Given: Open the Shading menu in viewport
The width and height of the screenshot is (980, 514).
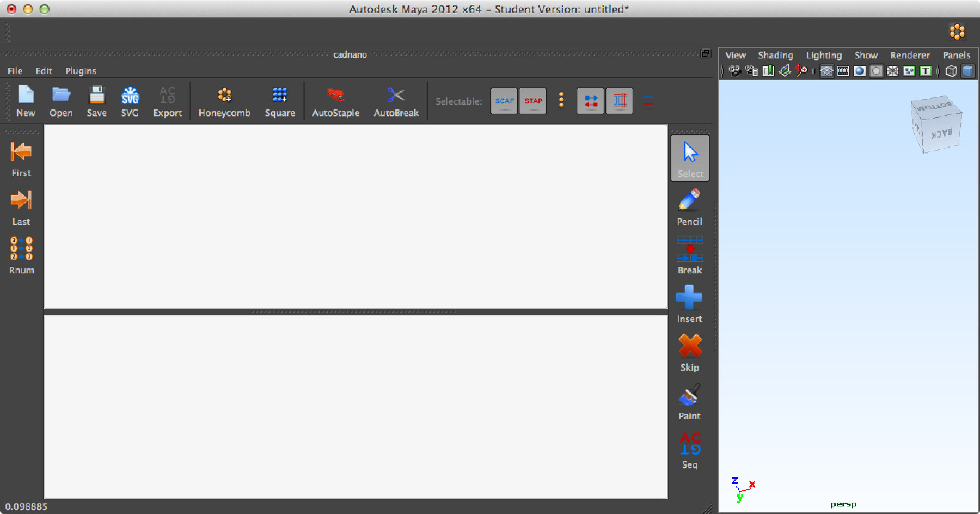Looking at the screenshot, I should point(775,55).
